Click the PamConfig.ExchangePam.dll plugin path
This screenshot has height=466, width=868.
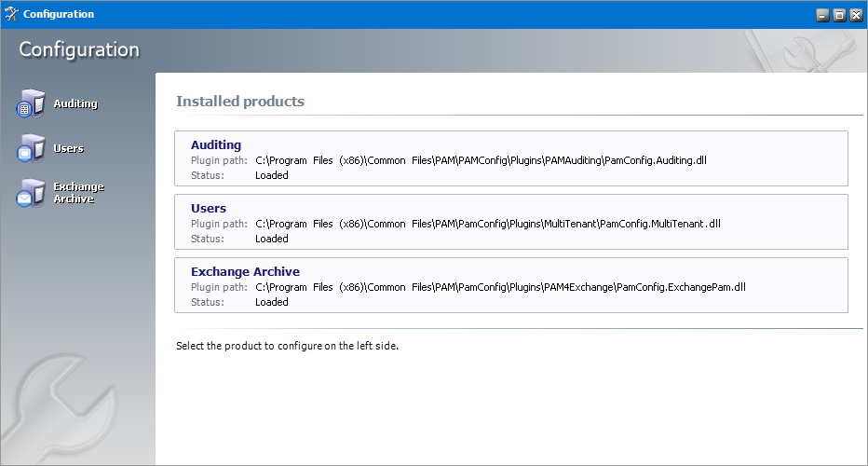pos(500,287)
